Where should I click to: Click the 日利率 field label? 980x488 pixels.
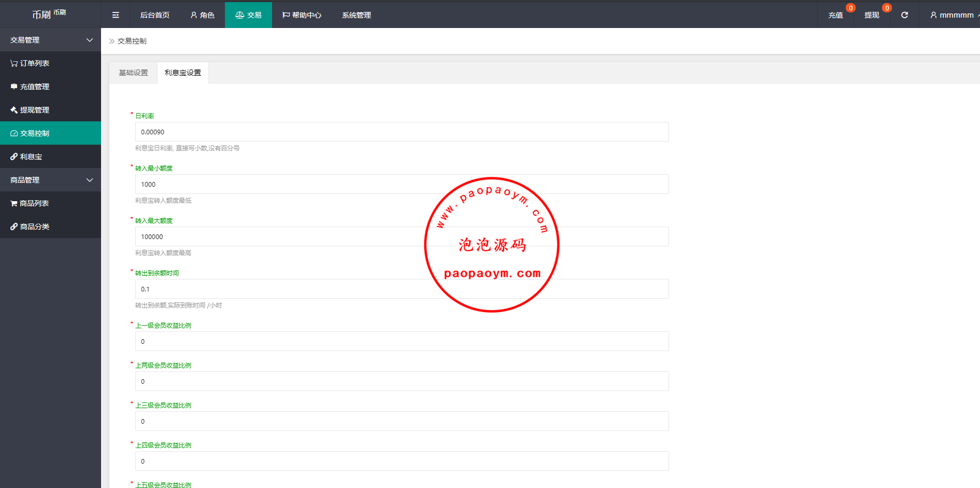pos(145,116)
